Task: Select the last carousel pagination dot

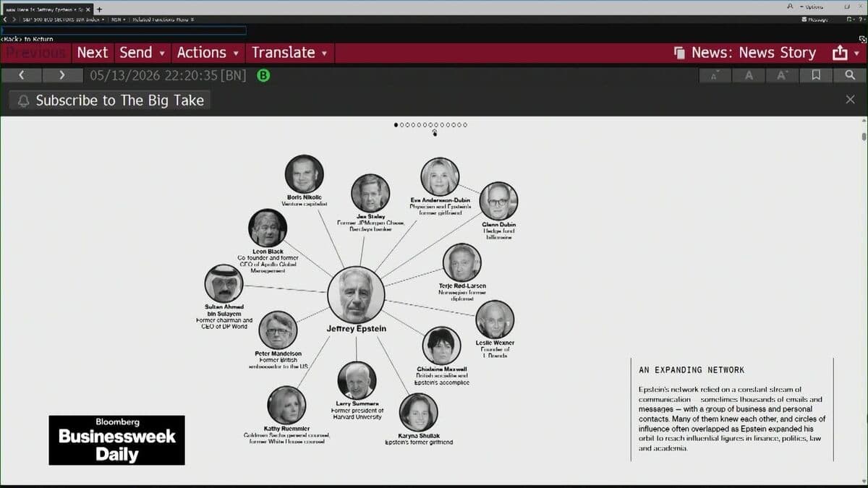Action: pyautogui.click(x=464, y=125)
